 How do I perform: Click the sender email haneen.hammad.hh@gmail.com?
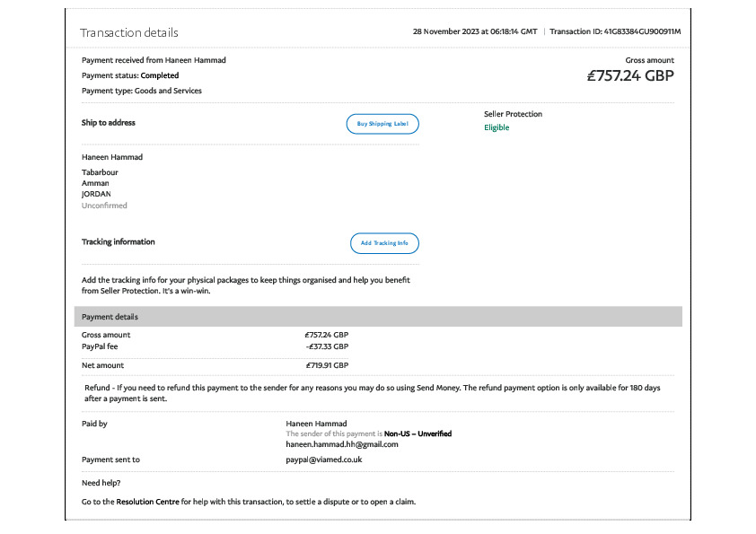[342, 444]
